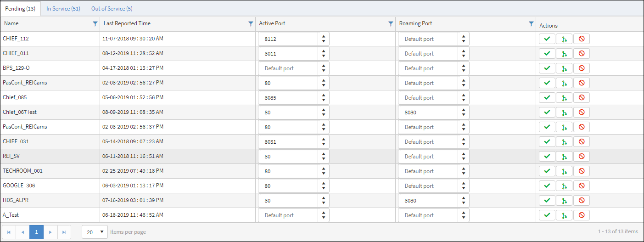Open the Out of Service tab
This screenshot has height=242, width=644.
pos(112,9)
